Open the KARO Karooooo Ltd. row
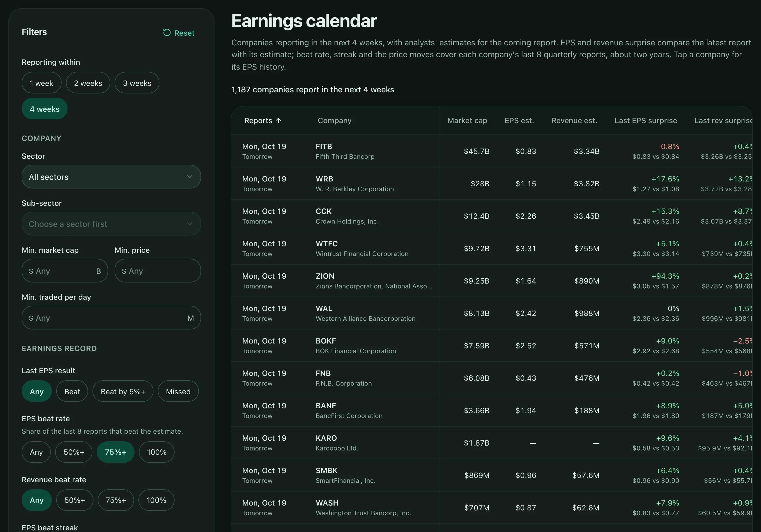The height and width of the screenshot is (532, 761). (x=492, y=443)
